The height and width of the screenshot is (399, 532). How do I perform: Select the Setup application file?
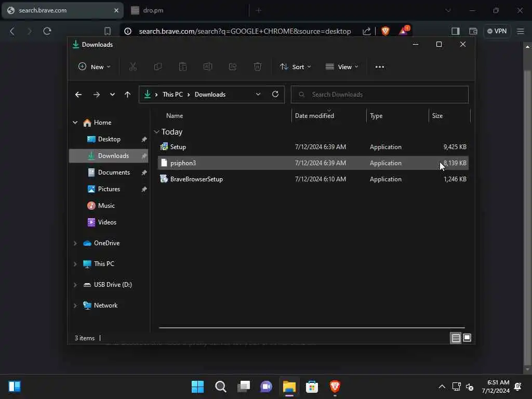click(x=313, y=147)
